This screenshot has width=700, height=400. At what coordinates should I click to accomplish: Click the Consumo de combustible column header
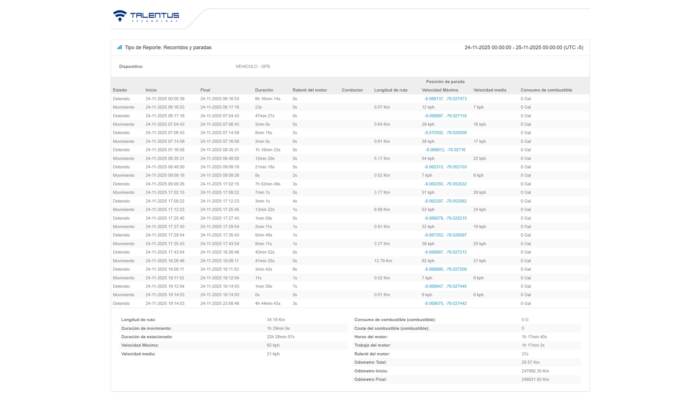pyautogui.click(x=546, y=90)
